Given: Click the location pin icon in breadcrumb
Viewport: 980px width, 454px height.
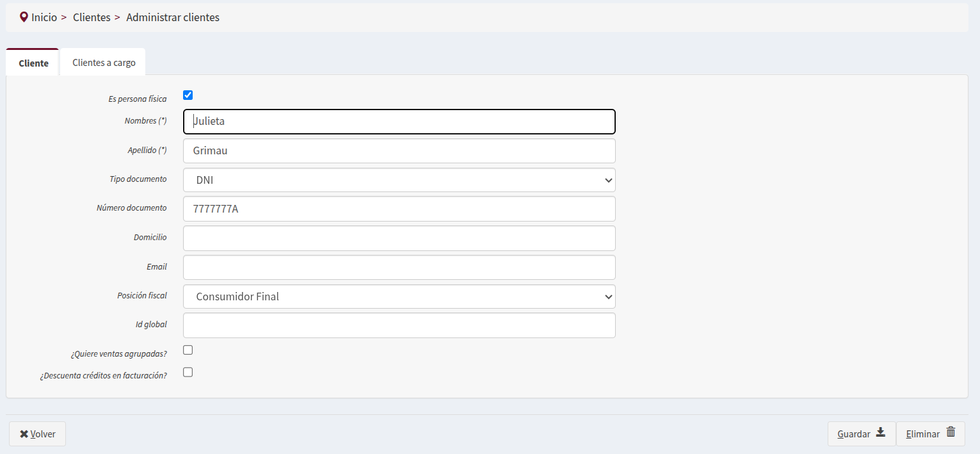Looking at the screenshot, I should coord(24,17).
